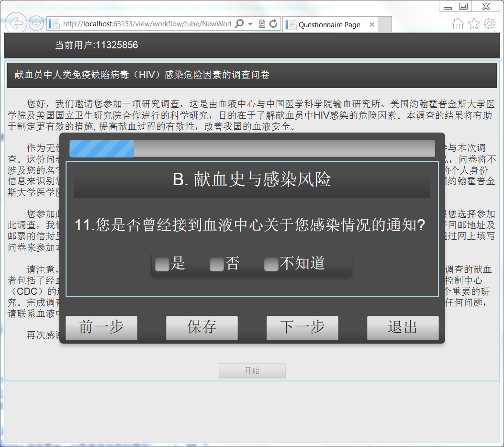504x447 pixels.
Task: Click the page icon in address bar
Action: tap(54, 24)
